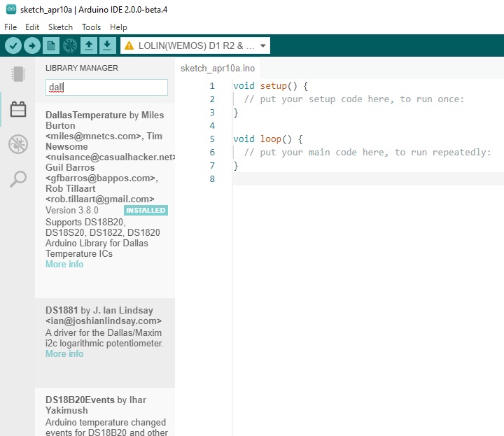This screenshot has height=436, width=504.
Task: Click the Open sketch up-arrow icon
Action: (x=89, y=45)
